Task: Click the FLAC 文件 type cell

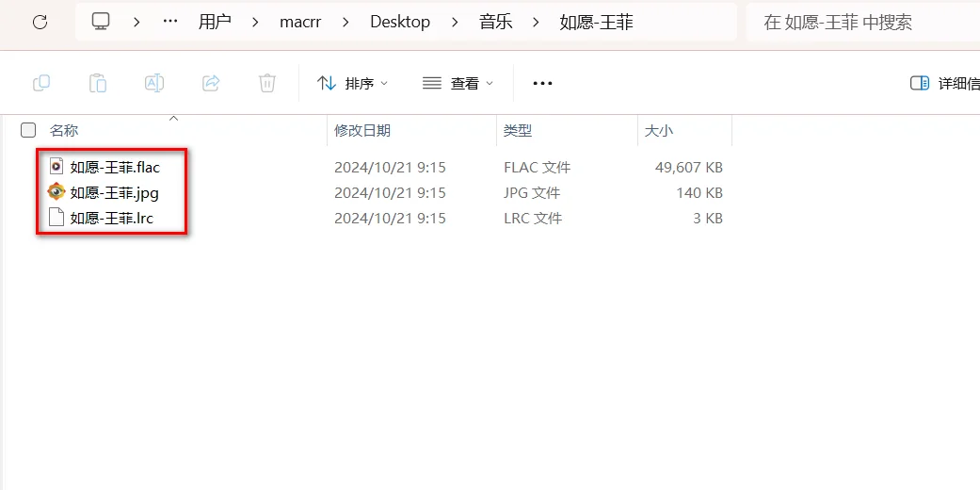Action: (x=537, y=167)
